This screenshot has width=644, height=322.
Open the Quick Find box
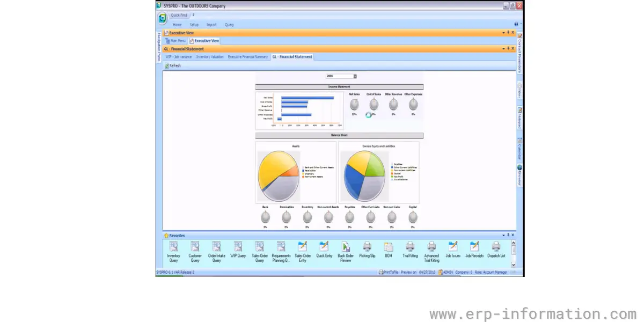(179, 15)
